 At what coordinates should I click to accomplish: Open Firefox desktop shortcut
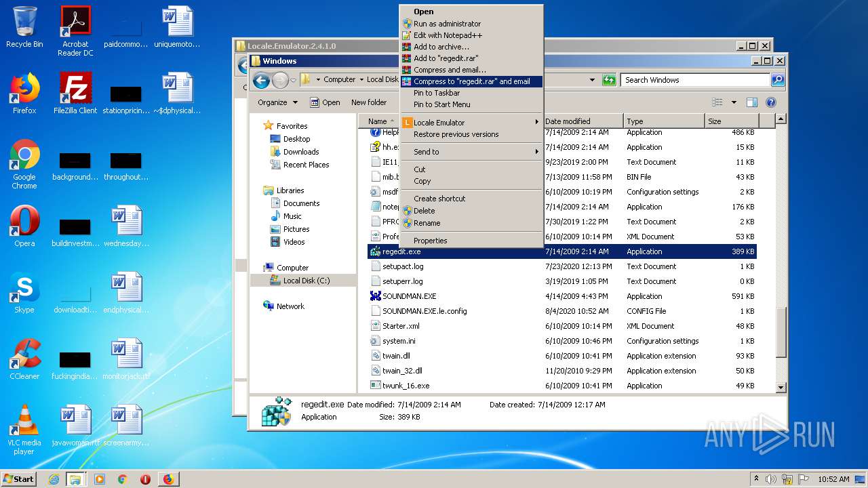(x=24, y=94)
